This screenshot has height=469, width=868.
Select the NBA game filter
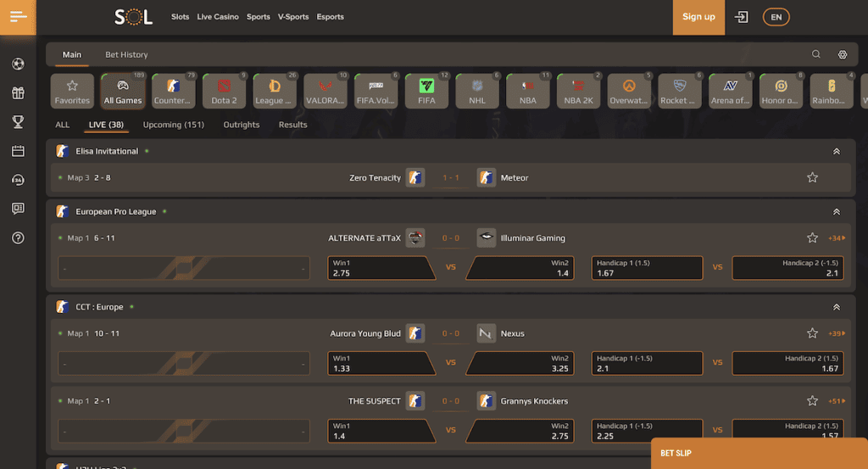click(x=528, y=91)
